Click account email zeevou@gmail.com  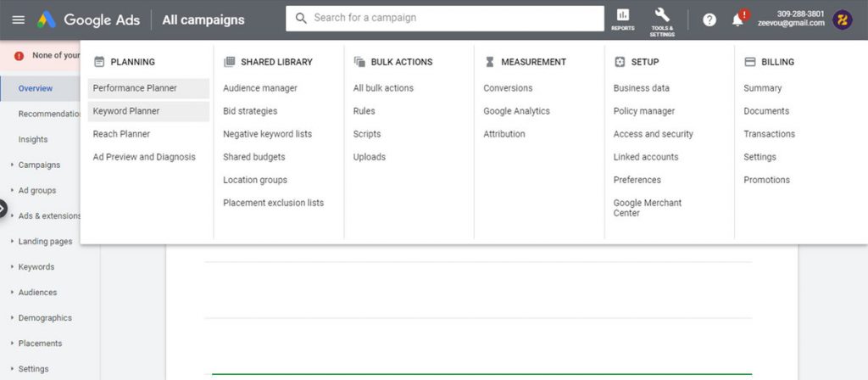791,23
